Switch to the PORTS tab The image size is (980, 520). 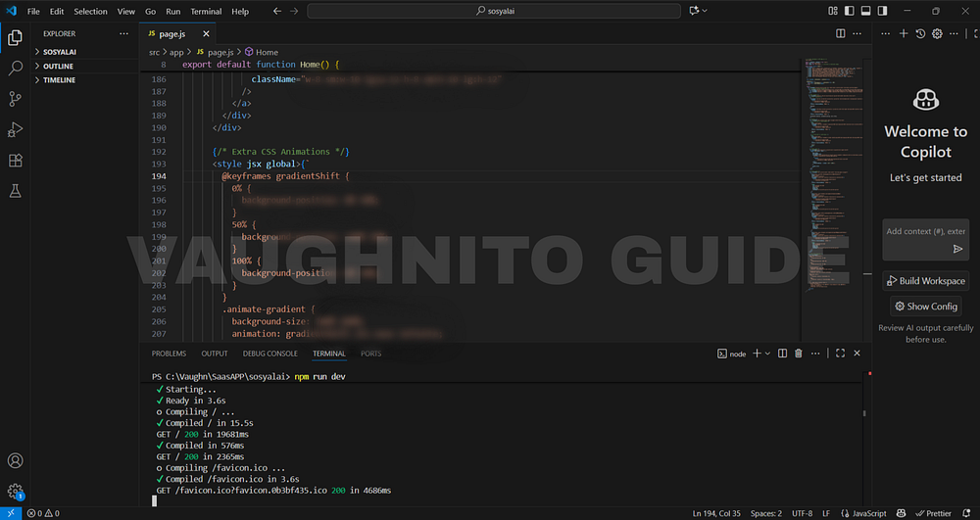click(370, 354)
